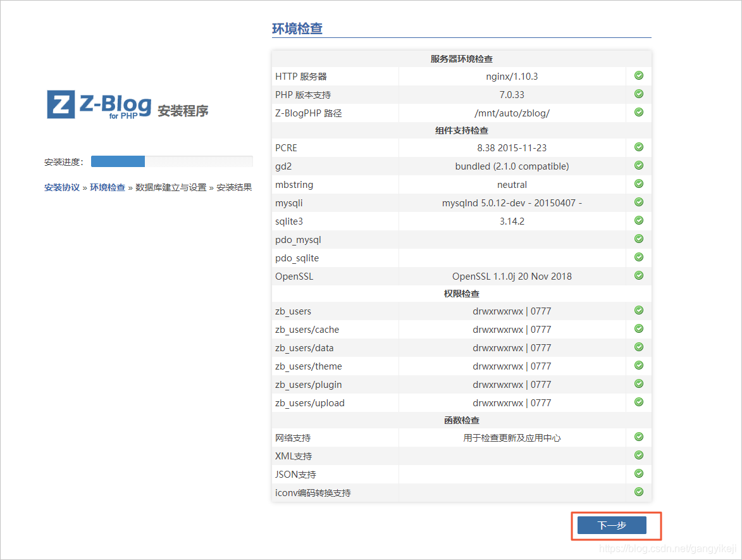Click green check icon for zb_users/cache row

point(639,328)
